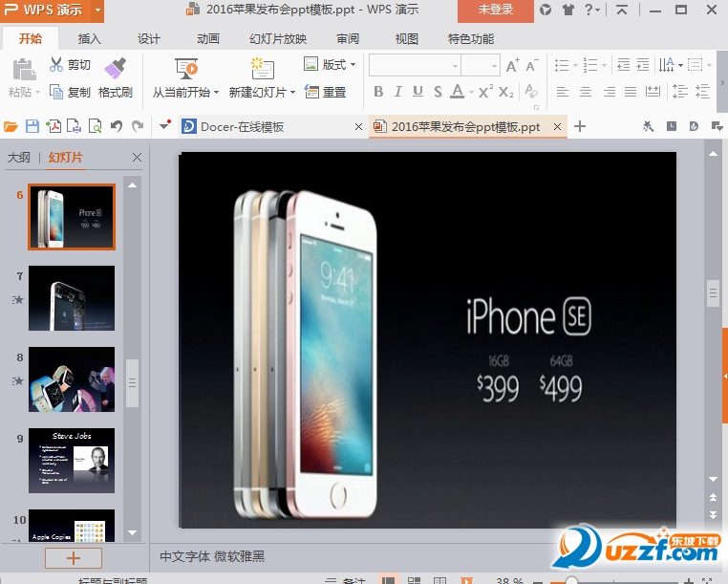Switch to slide sorter view in status bar
The image size is (728, 584).
pyautogui.click(x=414, y=580)
